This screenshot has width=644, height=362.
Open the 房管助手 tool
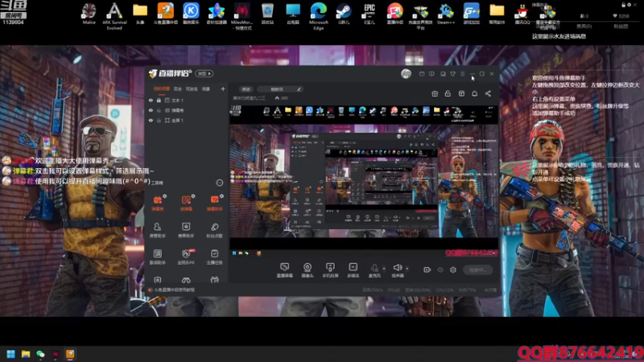click(x=158, y=230)
